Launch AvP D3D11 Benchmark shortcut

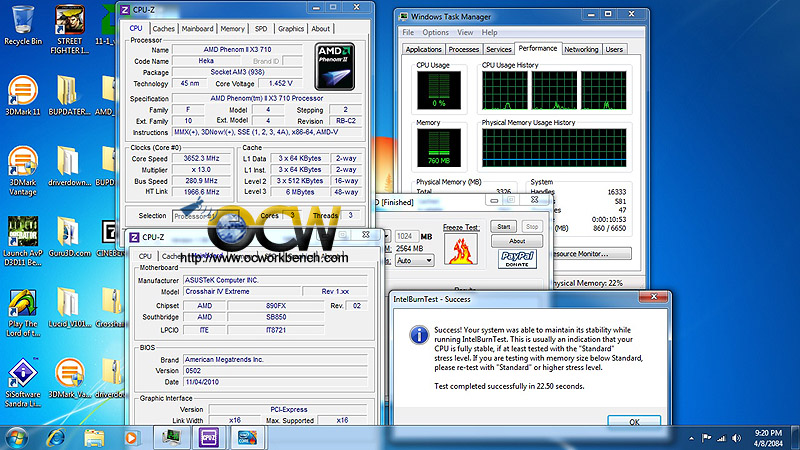pos(23,241)
